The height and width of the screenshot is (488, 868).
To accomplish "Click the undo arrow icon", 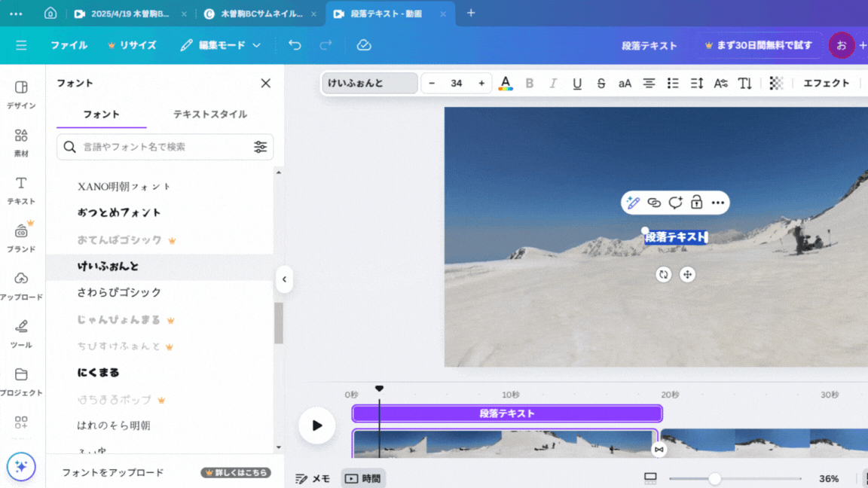I will (x=295, y=45).
